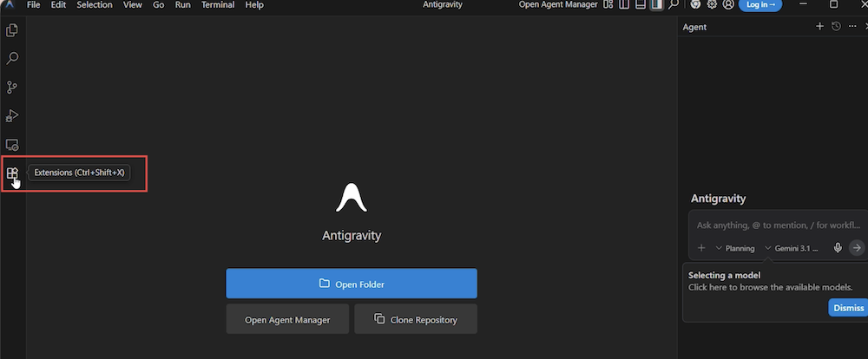
Task: Open the Agent panel more actions menu
Action: point(852,27)
